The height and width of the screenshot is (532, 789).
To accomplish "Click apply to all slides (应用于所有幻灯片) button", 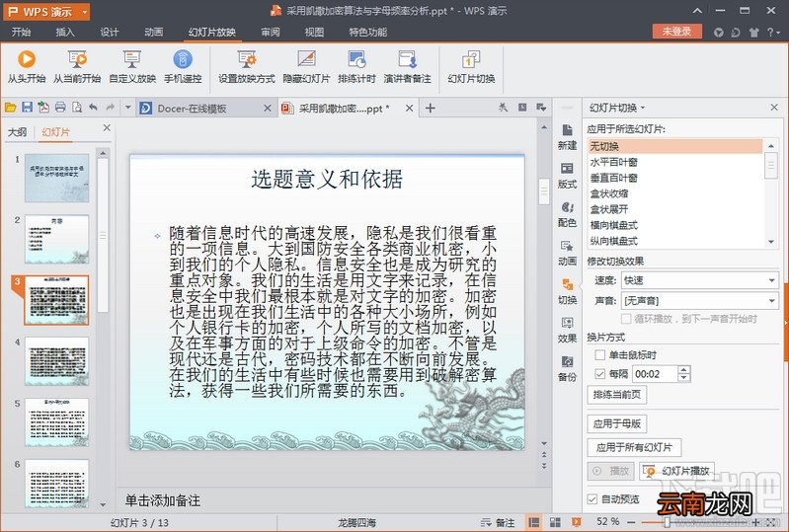I will click(634, 447).
